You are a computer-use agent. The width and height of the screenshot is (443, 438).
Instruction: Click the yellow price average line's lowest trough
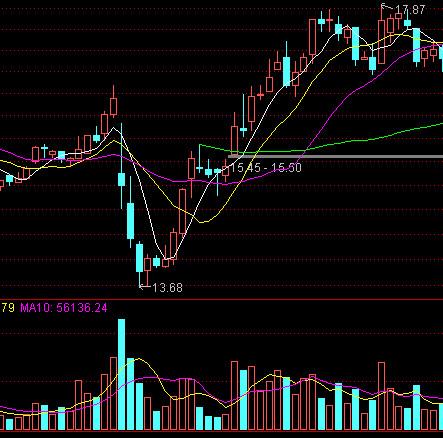[x=202, y=222]
